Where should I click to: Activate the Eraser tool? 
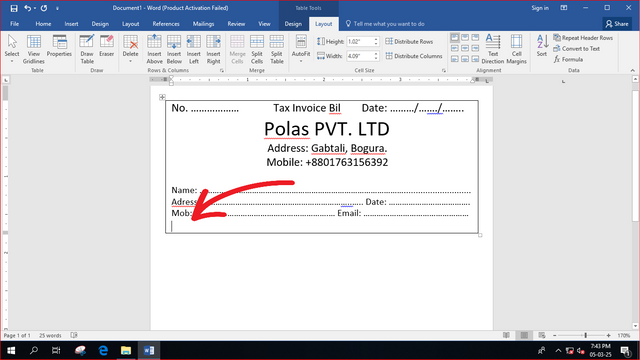(x=107, y=46)
